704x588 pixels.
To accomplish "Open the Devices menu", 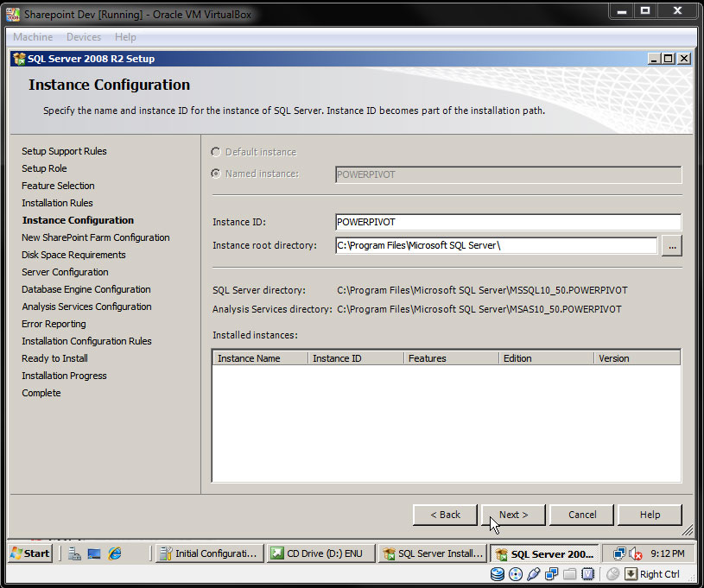I will point(84,37).
